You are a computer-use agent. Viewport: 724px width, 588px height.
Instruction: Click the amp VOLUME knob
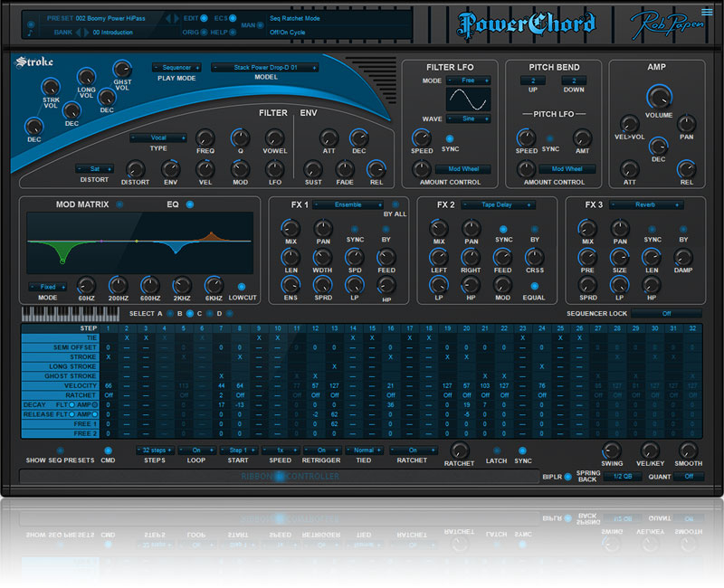(x=658, y=99)
